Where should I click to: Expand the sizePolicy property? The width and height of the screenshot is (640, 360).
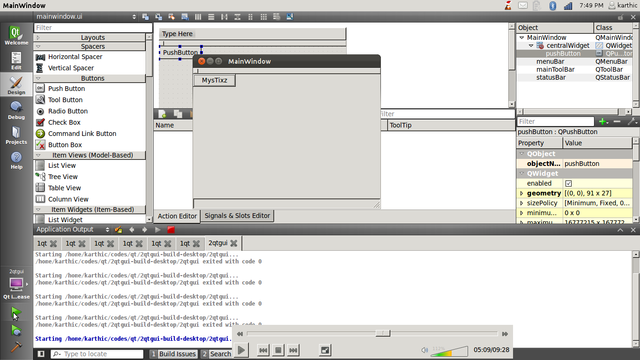(x=521, y=203)
